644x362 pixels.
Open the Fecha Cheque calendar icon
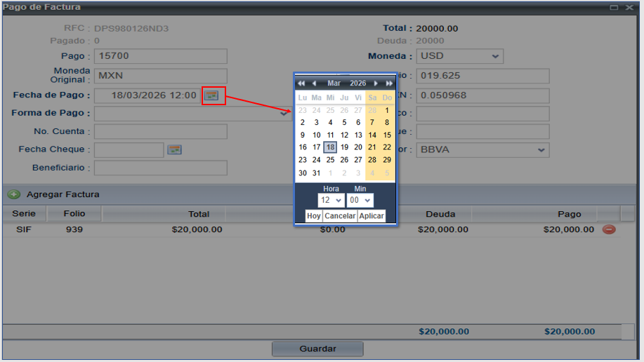coord(174,149)
